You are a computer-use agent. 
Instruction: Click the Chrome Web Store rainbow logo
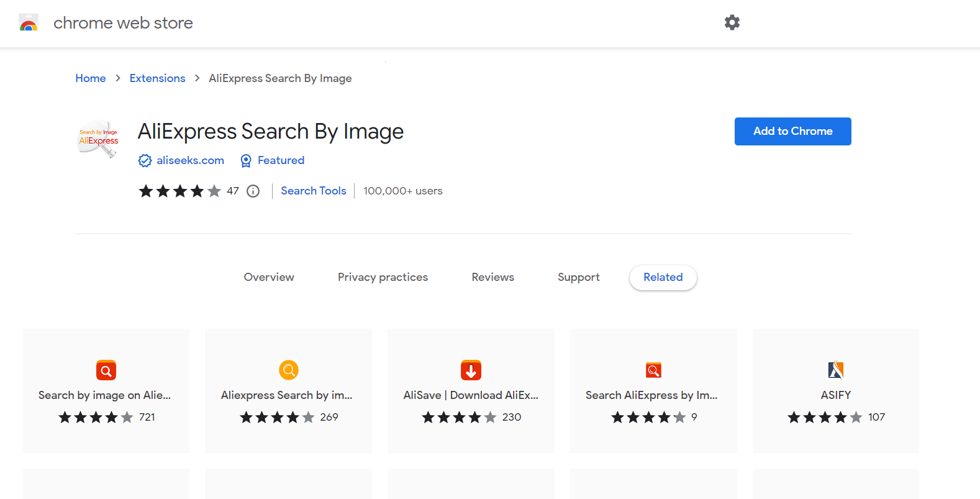(29, 23)
